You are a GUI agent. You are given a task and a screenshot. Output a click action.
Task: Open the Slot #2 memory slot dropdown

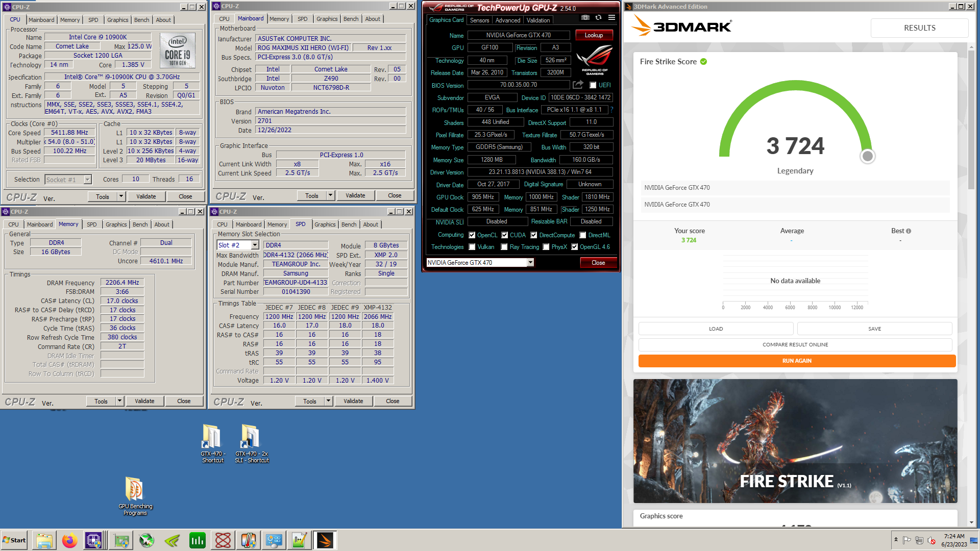255,245
